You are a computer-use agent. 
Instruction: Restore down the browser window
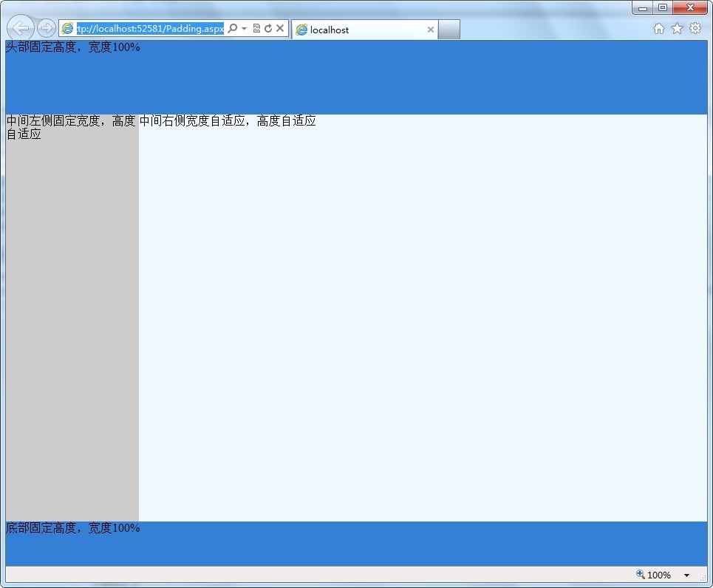click(x=663, y=7)
